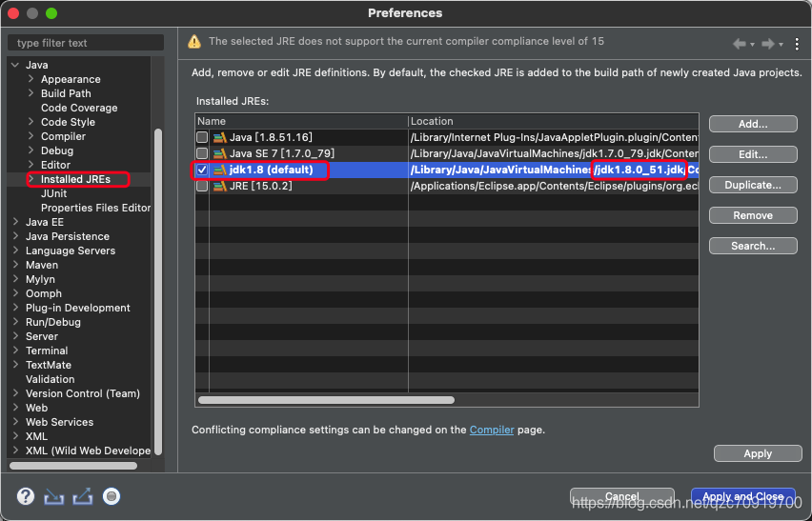This screenshot has height=521, width=812.
Task: Open the help question mark icon
Action: click(26, 496)
